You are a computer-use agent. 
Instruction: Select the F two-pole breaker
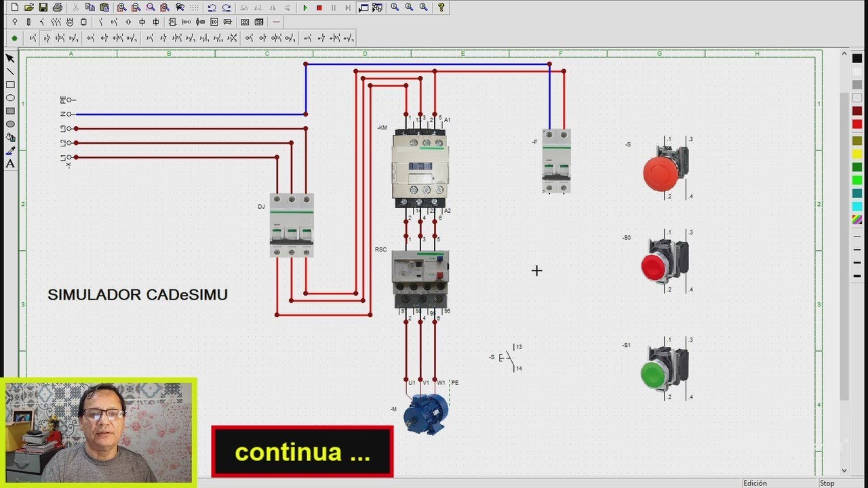point(556,161)
